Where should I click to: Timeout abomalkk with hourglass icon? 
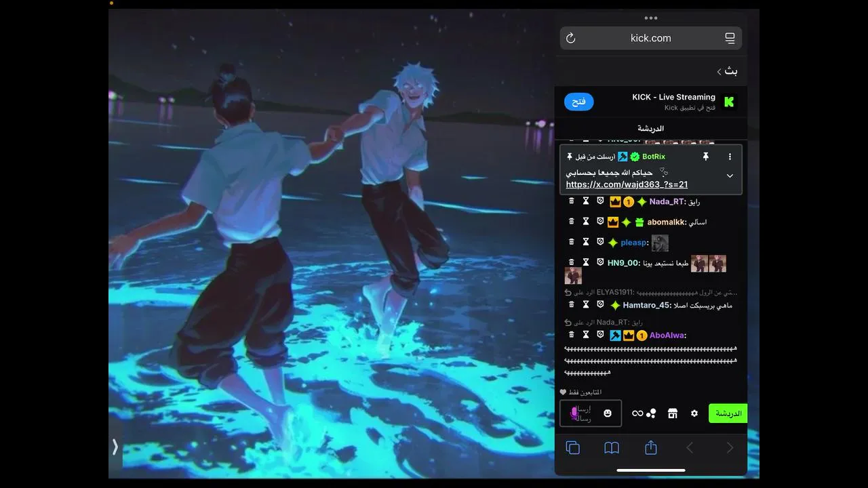[586, 222]
